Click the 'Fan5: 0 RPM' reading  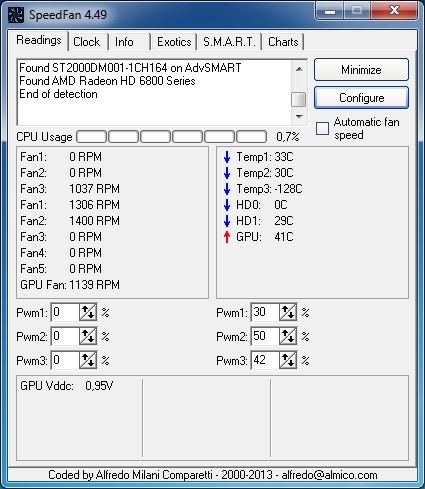(x=61, y=269)
